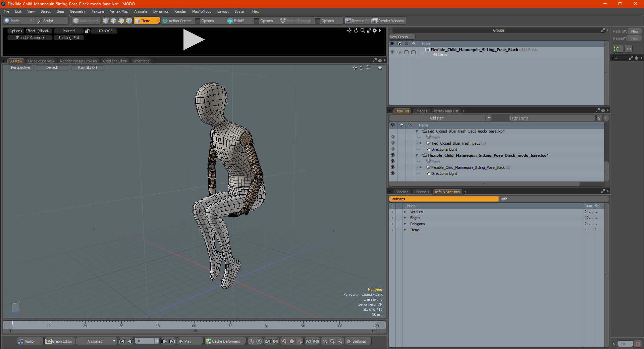Click the Select Through tool

tap(296, 21)
